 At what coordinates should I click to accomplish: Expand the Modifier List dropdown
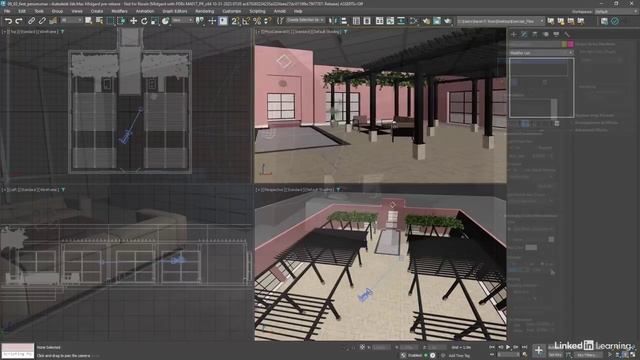point(541,53)
